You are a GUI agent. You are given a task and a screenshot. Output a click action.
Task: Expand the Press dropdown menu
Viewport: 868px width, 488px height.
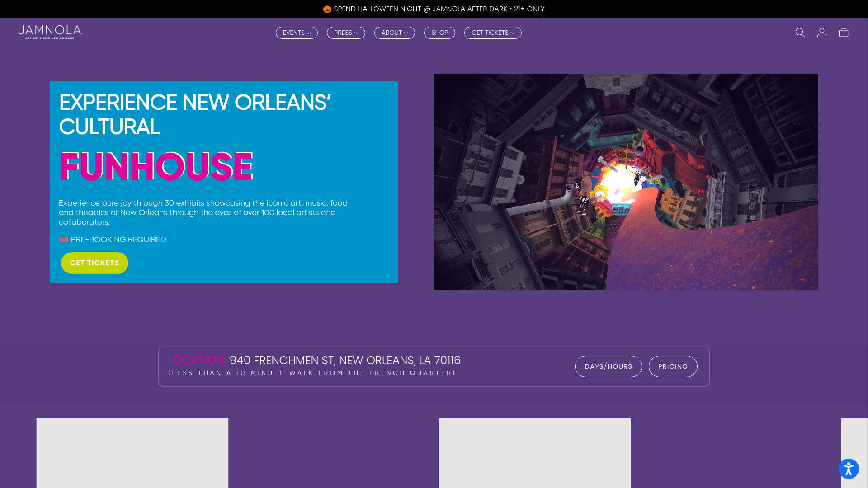[346, 33]
